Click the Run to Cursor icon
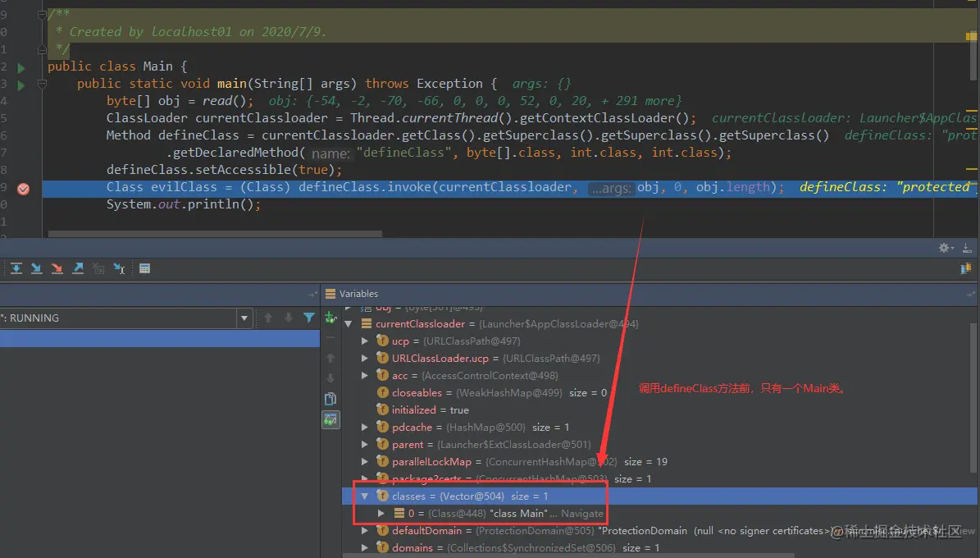This screenshot has height=558, width=980. pos(119,268)
